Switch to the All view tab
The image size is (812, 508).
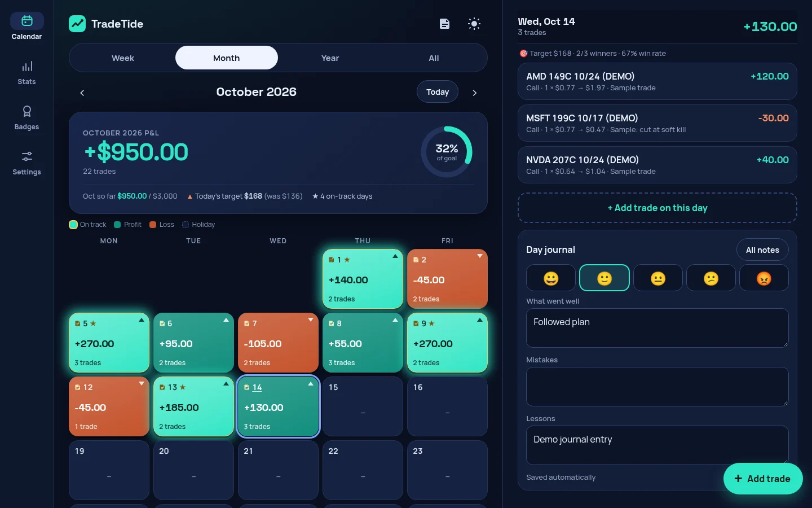[x=434, y=58]
